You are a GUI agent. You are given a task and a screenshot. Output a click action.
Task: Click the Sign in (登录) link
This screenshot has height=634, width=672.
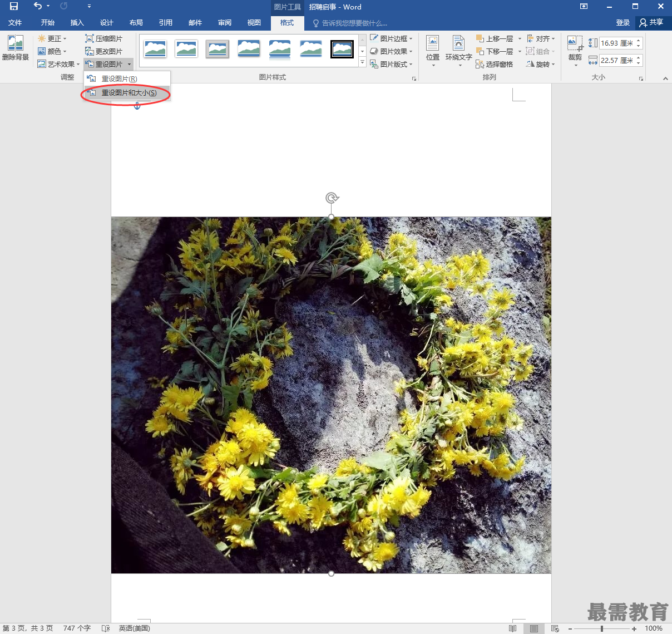point(623,23)
